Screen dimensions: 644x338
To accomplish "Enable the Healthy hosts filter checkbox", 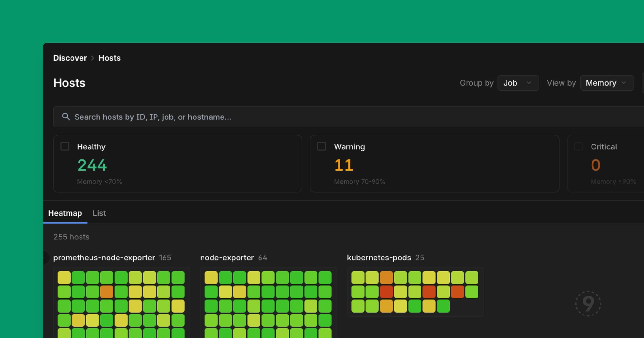I will click(64, 146).
